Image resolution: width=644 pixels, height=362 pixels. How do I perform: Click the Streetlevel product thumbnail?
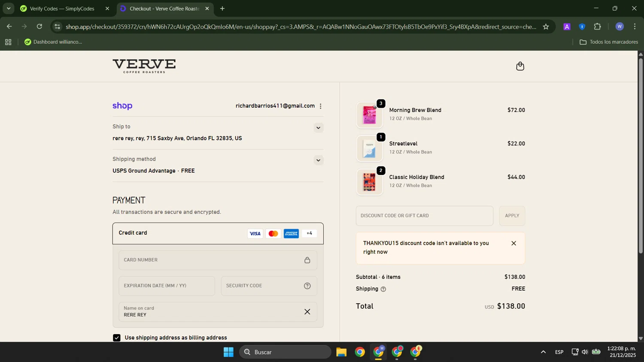370,148
